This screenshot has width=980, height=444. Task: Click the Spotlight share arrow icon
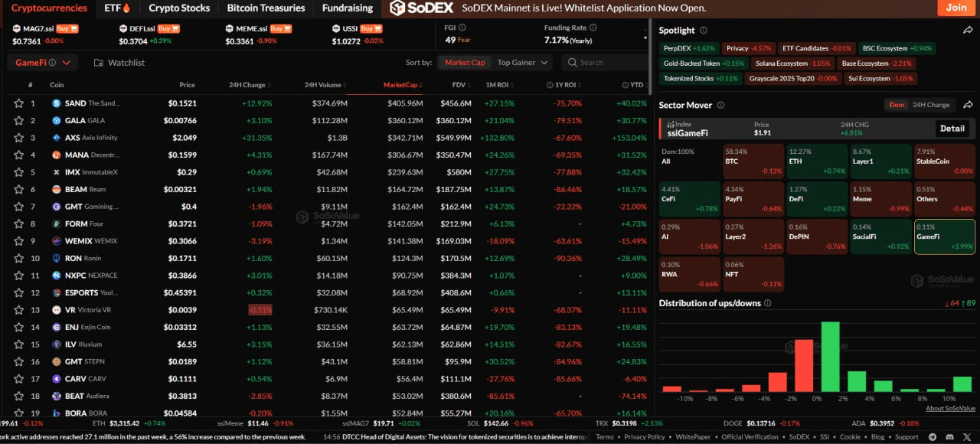coord(968,31)
